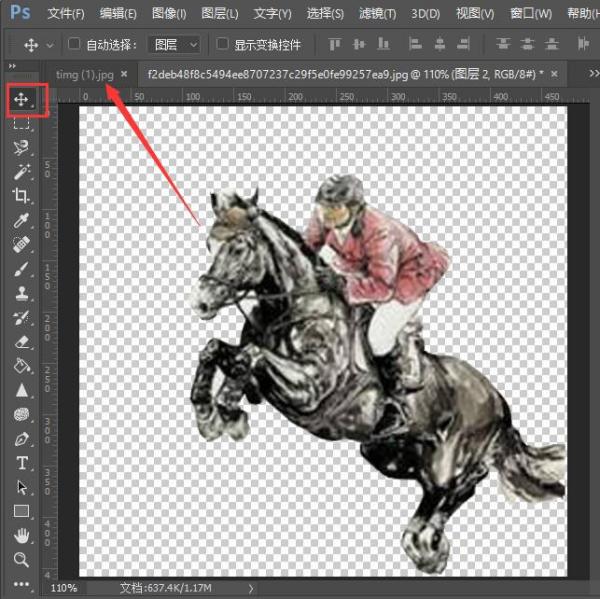Open the 滤镜(T) menu

click(x=378, y=14)
